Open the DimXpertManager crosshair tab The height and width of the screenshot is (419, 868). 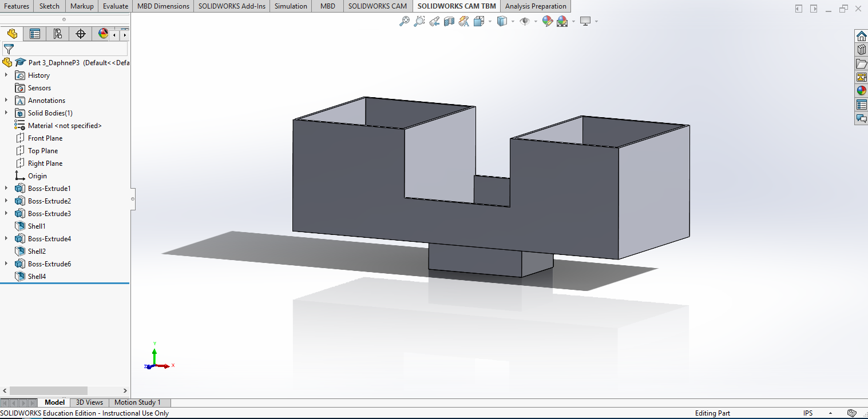coord(81,34)
